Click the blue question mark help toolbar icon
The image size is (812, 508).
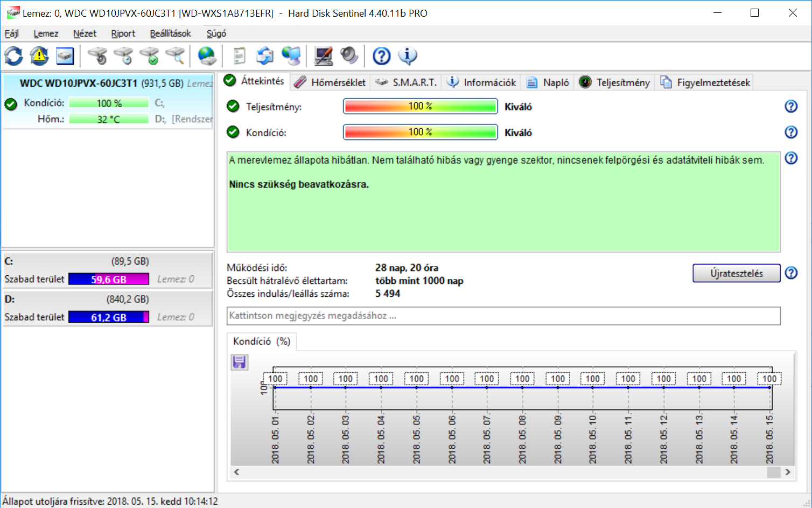tap(381, 55)
